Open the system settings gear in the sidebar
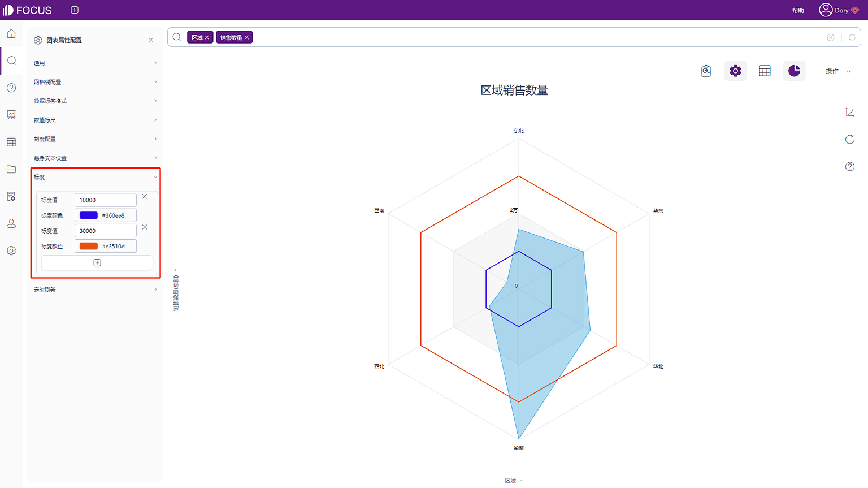 point(11,251)
